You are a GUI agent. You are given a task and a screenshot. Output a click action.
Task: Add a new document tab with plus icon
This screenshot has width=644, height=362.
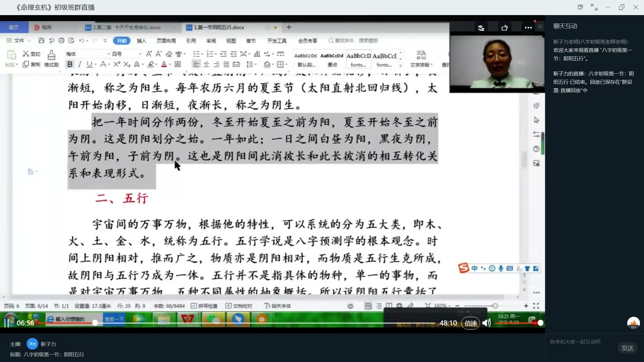coord(289,27)
